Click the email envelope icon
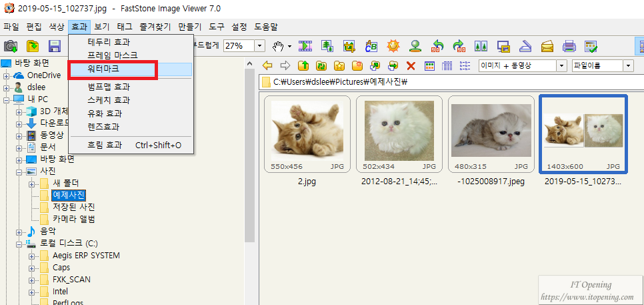The height and width of the screenshot is (305, 644). pos(547,46)
